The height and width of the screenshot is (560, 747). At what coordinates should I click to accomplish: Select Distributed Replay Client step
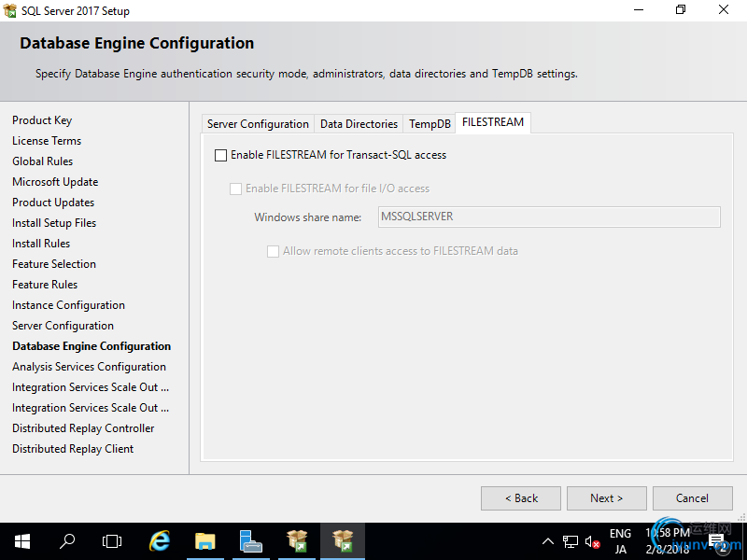73,449
